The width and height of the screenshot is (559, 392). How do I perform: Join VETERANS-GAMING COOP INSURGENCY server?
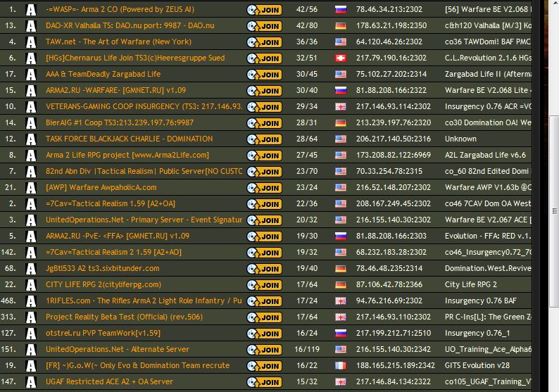[264, 107]
